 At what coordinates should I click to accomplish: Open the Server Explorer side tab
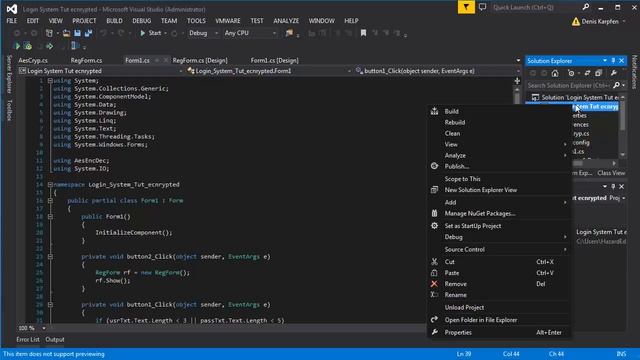click(x=9, y=74)
